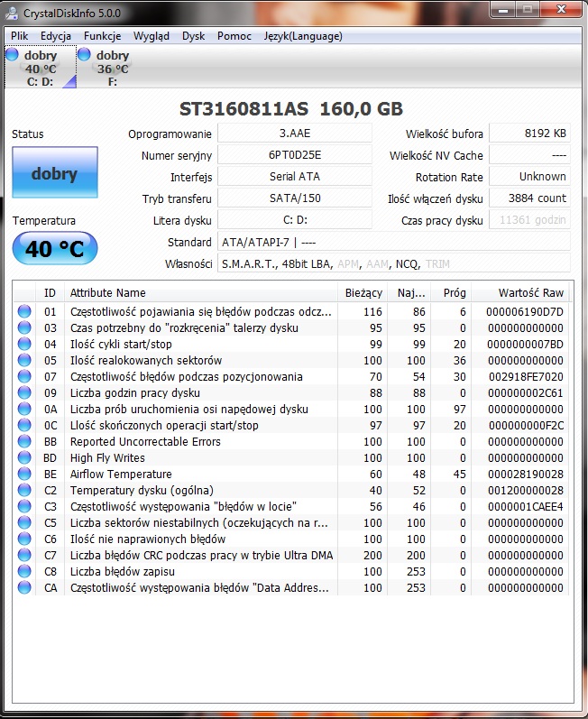Click status orb for attribute C3
The image size is (588, 719).
24,506
